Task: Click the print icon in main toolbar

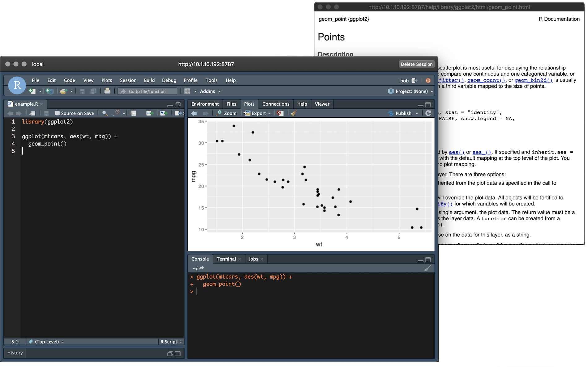Action: point(107,91)
